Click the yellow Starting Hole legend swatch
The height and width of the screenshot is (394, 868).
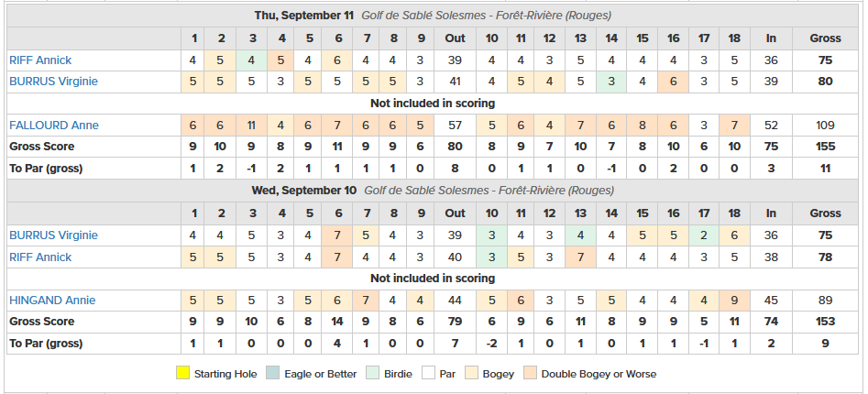pyautogui.click(x=182, y=373)
